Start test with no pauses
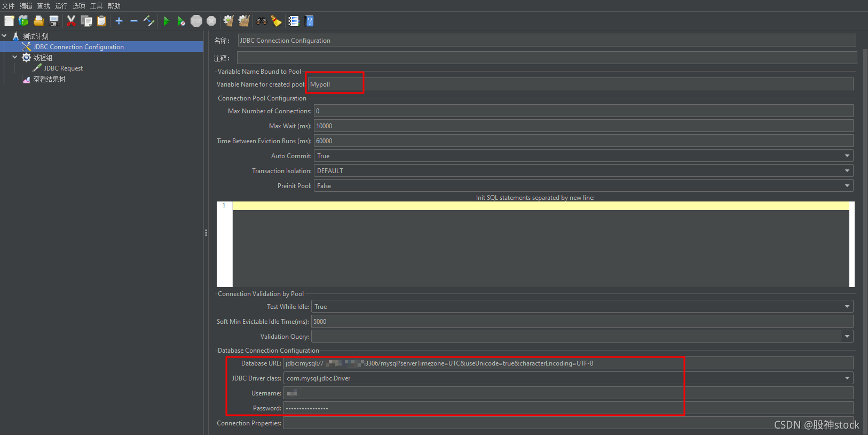This screenshot has width=868, height=435. tap(182, 21)
